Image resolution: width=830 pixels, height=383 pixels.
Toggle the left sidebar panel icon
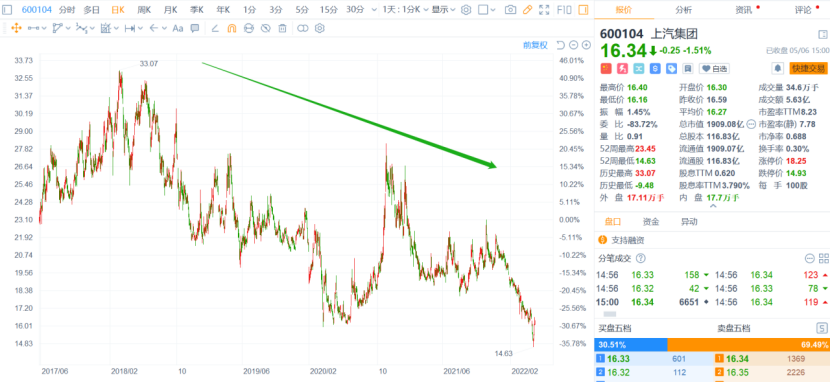click(x=6, y=10)
